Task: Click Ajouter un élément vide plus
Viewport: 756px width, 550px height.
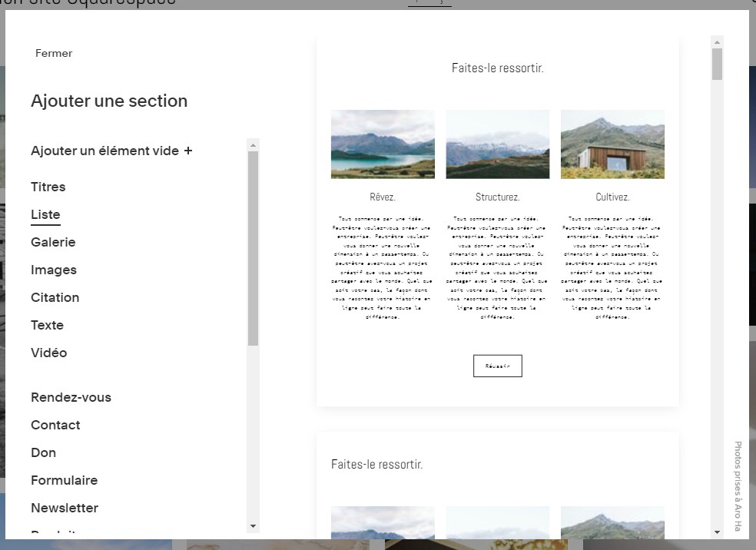Action: [x=111, y=151]
